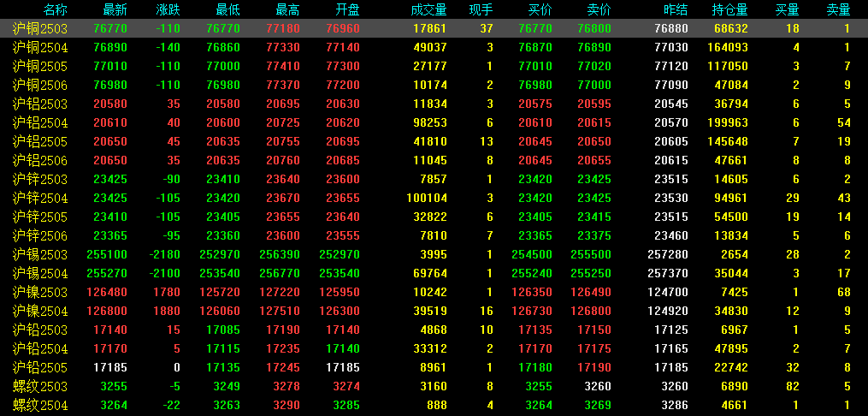The width and height of the screenshot is (868, 416).
Task: Click 沪锌2506 previous settlement 23460
Action: coord(671,236)
